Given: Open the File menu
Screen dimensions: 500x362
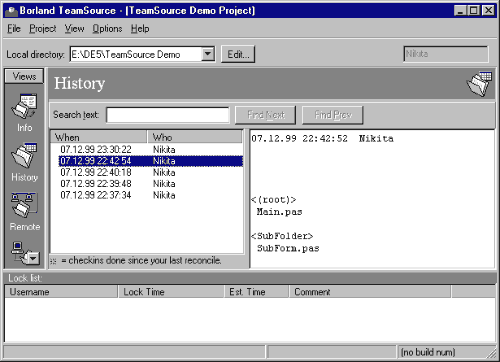Looking at the screenshot, I should click(14, 29).
